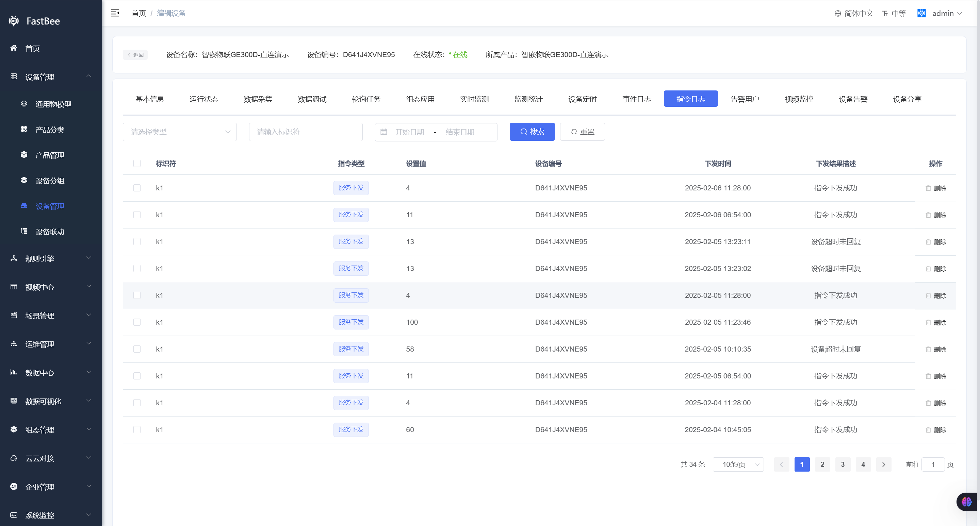Screen dimensions: 980x526
Task: Click the 重置 reset button
Action: (583, 132)
